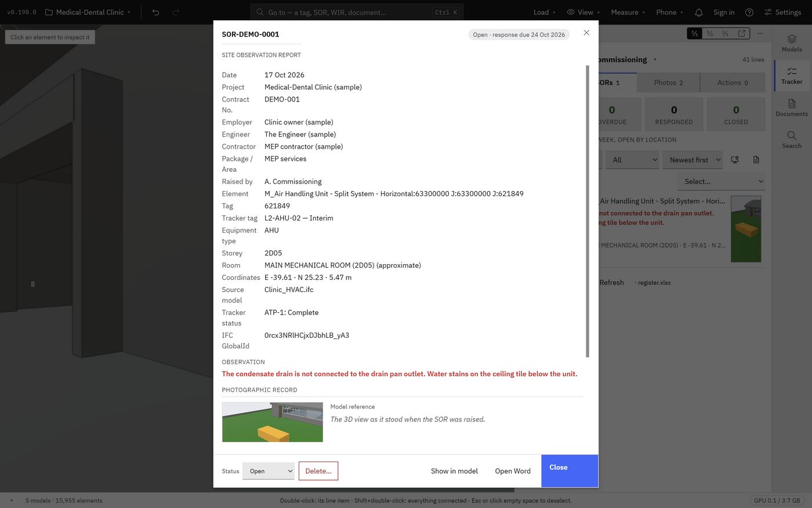Filter by the Responded count card

coord(674,113)
